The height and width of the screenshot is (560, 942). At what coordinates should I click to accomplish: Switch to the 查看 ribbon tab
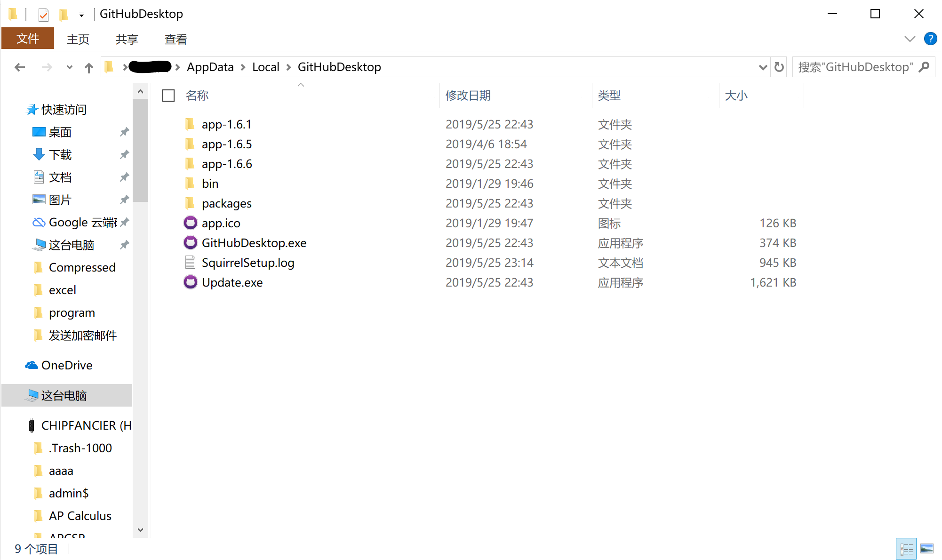(175, 39)
